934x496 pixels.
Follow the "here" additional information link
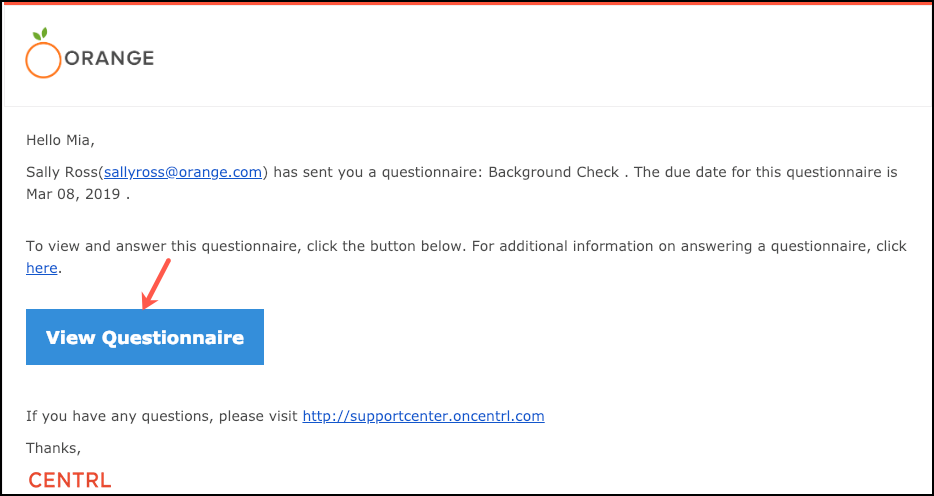[42, 269]
